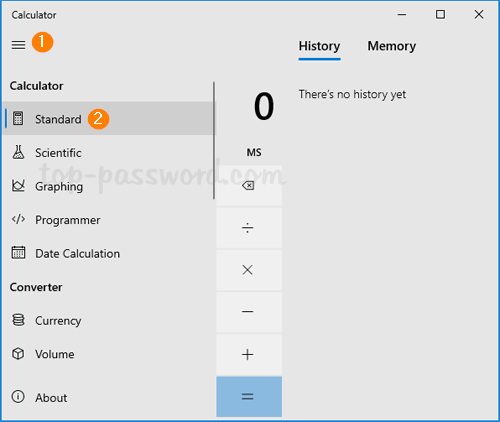The height and width of the screenshot is (422, 500).
Task: Click the Currency coins icon
Action: [18, 320]
